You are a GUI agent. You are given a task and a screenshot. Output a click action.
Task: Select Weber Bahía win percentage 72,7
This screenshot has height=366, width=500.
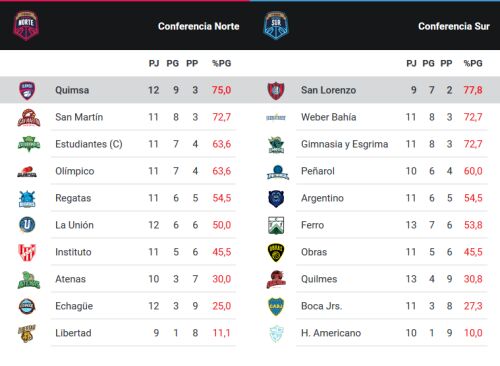coord(473,117)
